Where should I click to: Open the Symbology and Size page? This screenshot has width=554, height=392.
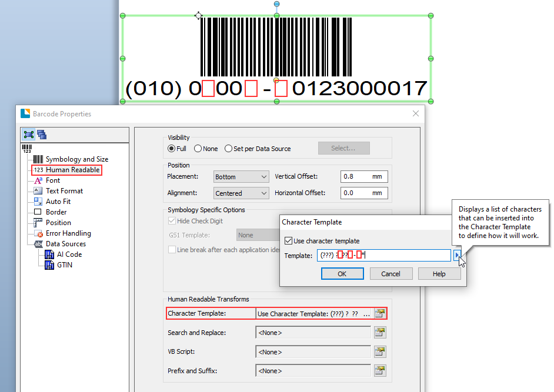[76, 159]
